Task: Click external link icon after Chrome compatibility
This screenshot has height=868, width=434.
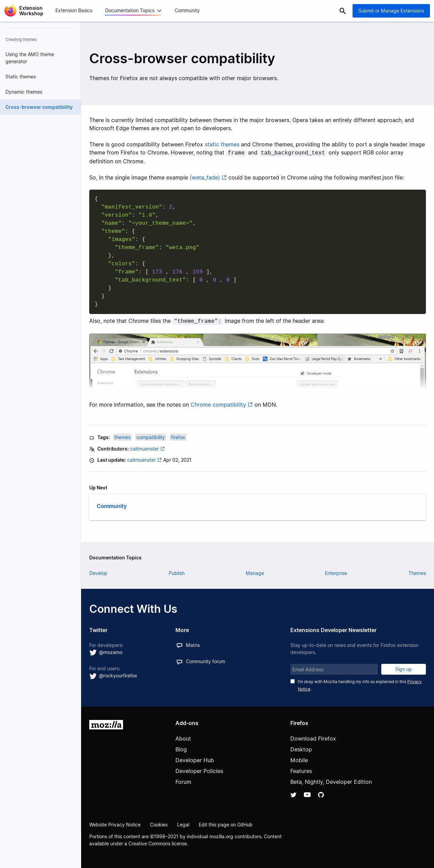Action: pos(250,405)
